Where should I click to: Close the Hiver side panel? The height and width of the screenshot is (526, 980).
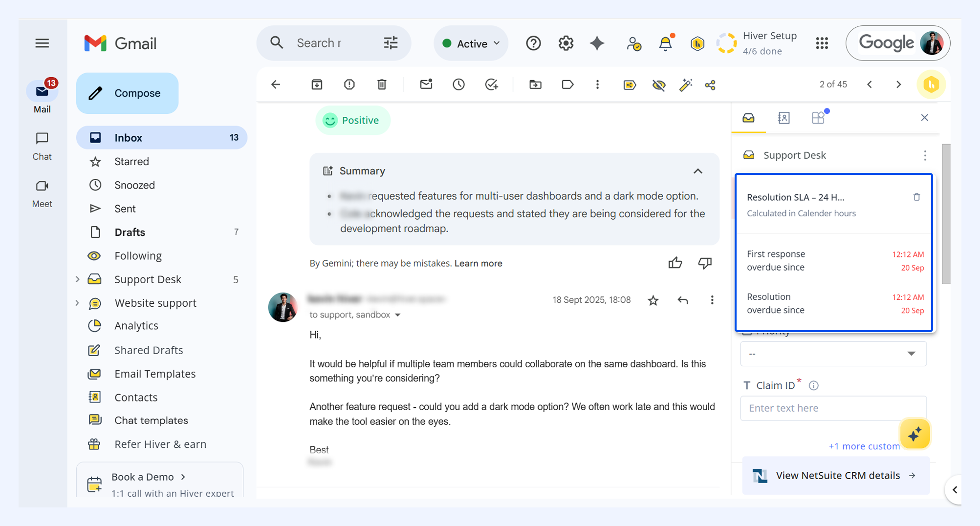(x=924, y=118)
